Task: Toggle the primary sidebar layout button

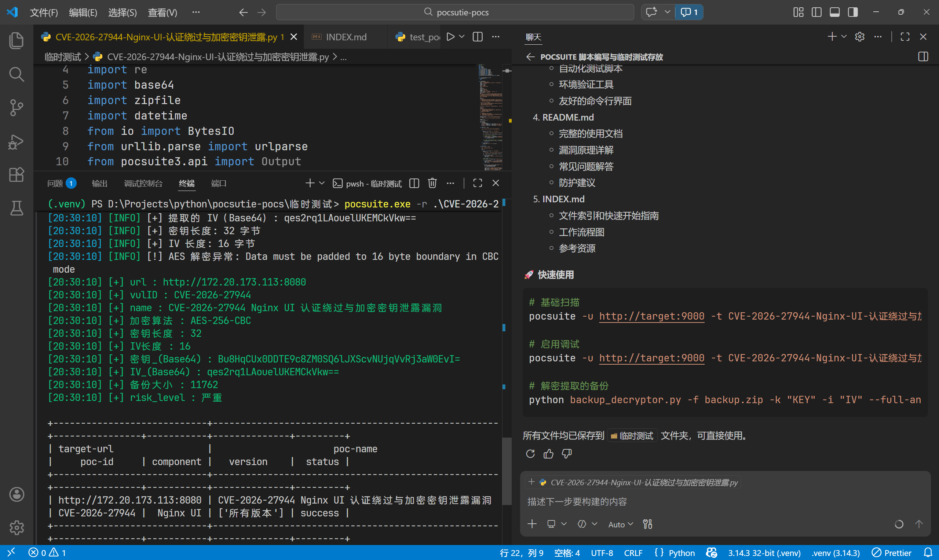Action: pyautogui.click(x=816, y=12)
